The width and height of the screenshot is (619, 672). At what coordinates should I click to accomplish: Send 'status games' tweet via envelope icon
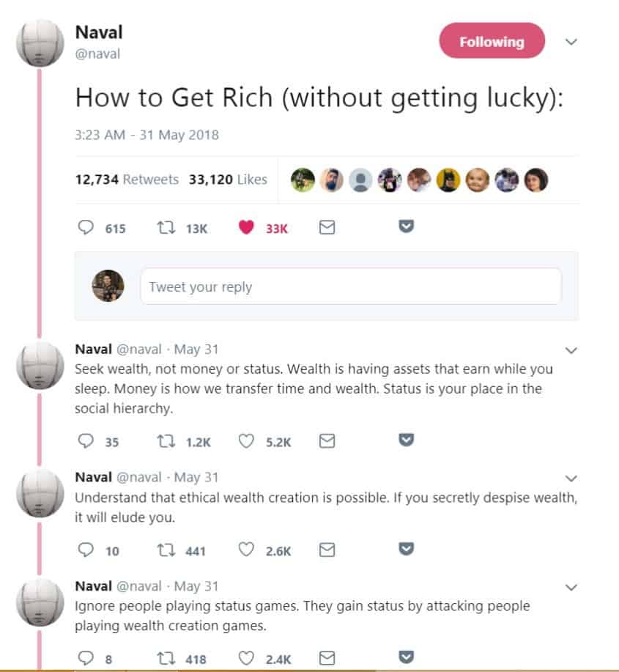(x=327, y=658)
